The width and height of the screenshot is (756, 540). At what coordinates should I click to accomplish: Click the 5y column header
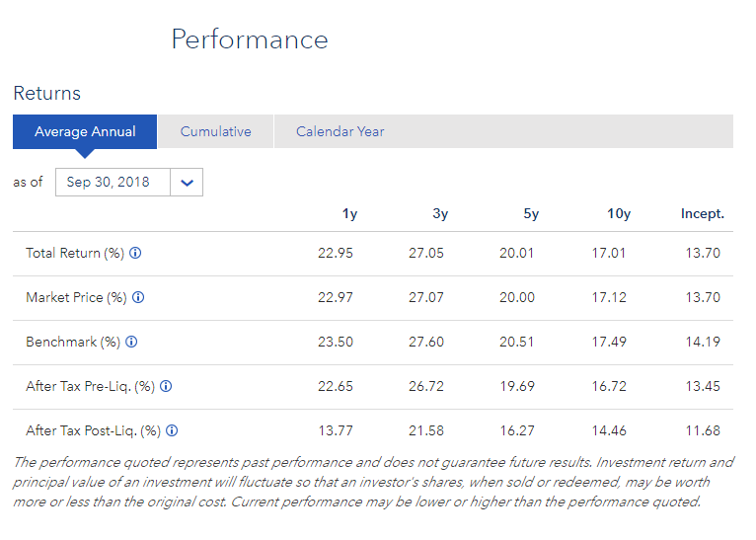[x=531, y=213]
